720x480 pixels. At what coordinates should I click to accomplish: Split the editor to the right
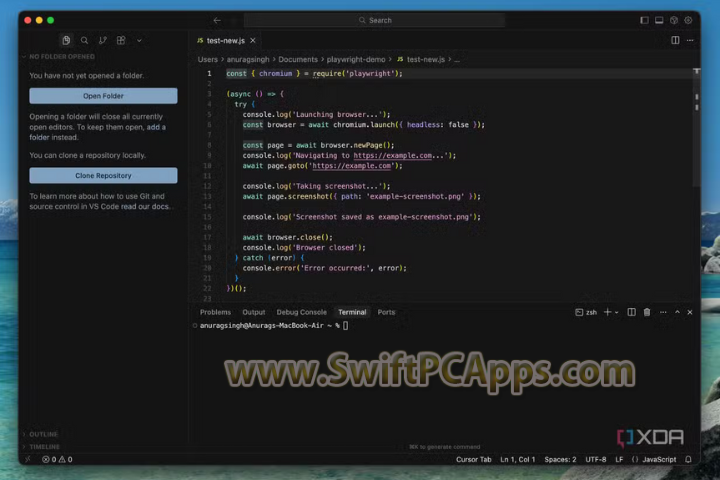coord(675,40)
